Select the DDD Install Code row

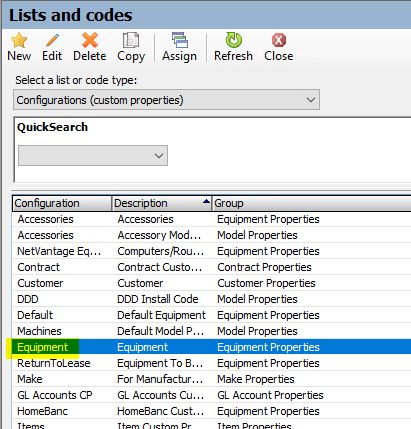(x=212, y=299)
